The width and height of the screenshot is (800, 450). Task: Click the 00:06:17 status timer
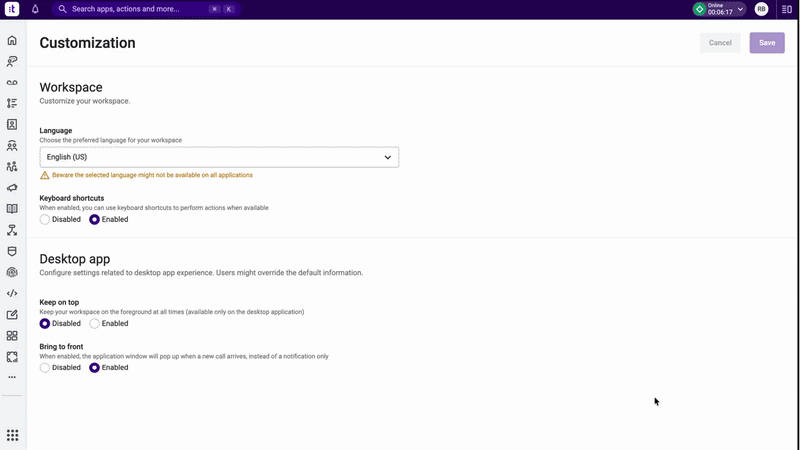(x=720, y=12)
